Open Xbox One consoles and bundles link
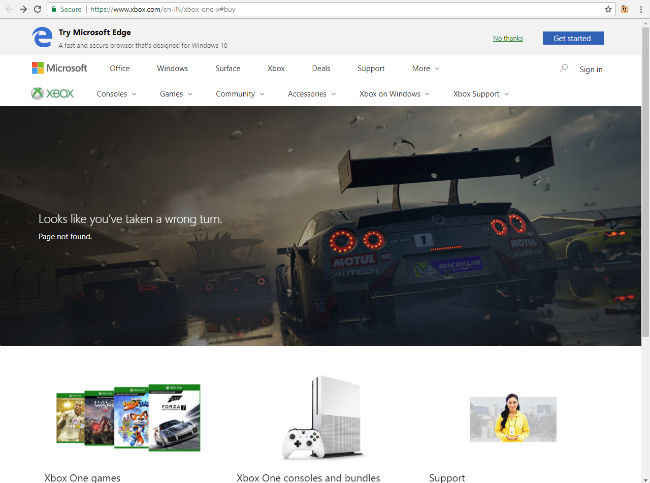The image size is (650, 483). 308,478
